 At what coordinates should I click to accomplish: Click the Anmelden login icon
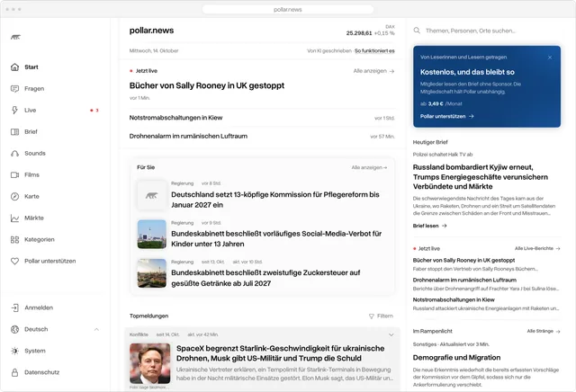[14, 307]
